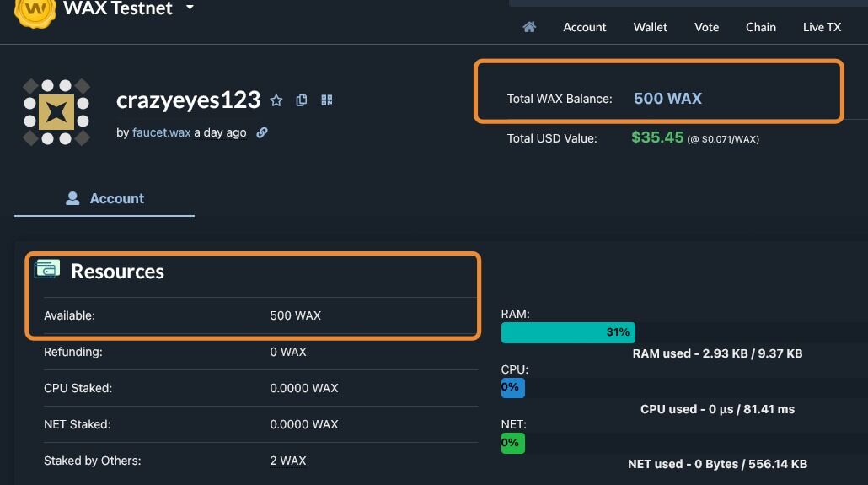Open the Live TX page
This screenshot has height=485, width=868.
822,27
